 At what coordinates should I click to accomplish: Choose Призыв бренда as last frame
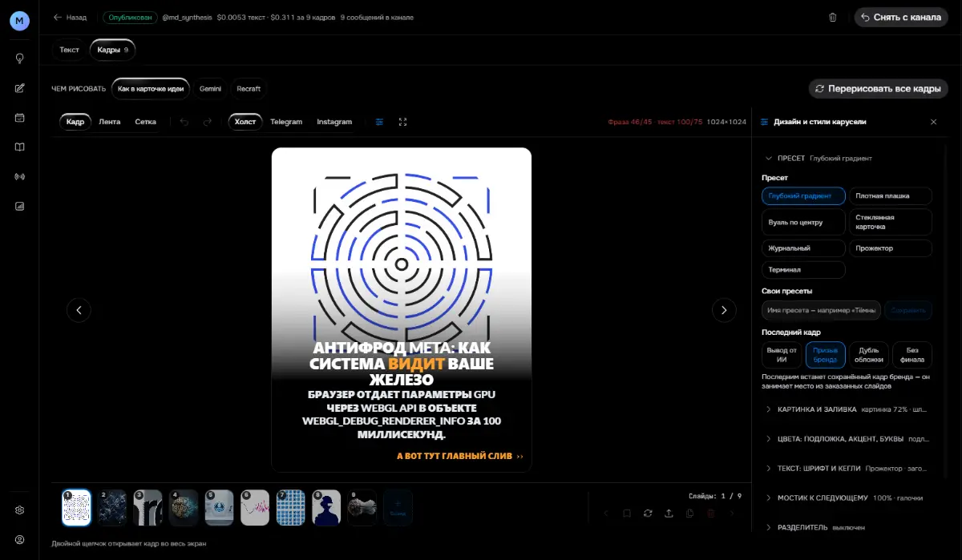pyautogui.click(x=825, y=355)
